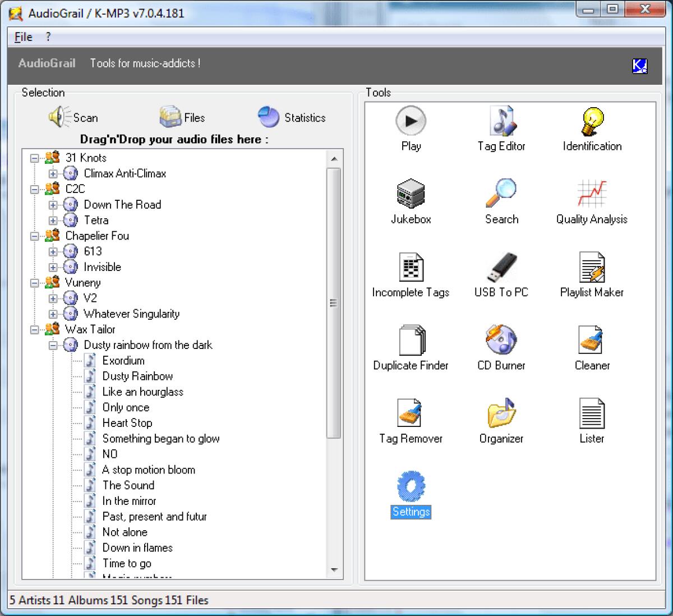
Task: Open the File menu
Action: [x=22, y=36]
